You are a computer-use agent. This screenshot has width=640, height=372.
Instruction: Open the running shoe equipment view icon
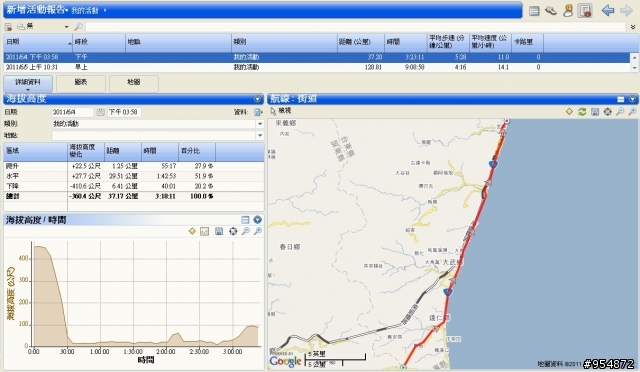click(551, 11)
